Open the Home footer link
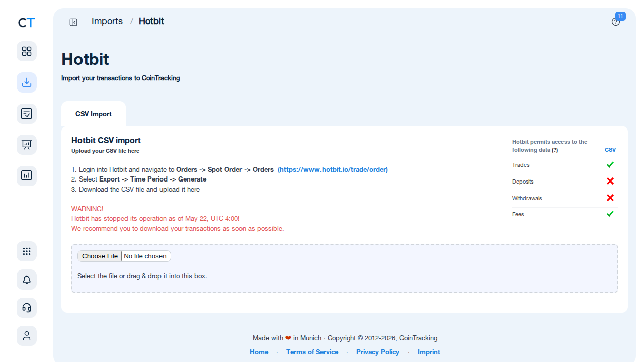 [259, 352]
